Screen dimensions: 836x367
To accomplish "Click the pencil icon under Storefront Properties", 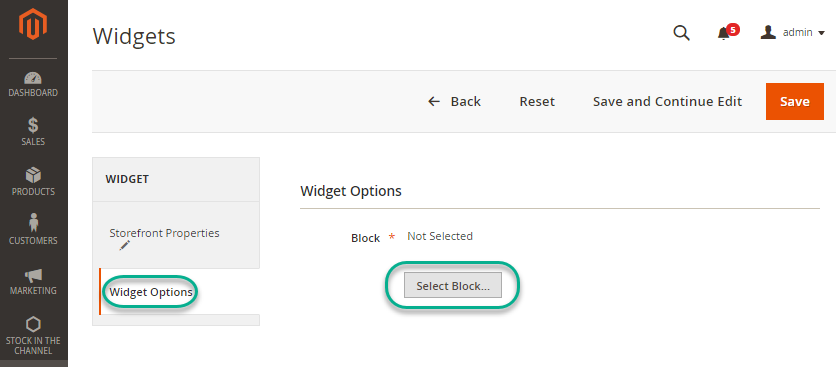I will coord(125,245).
